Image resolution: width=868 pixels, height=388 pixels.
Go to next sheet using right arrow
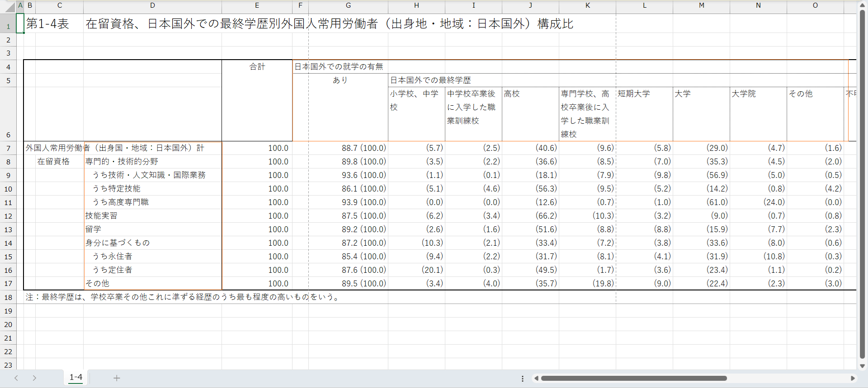(x=34, y=378)
